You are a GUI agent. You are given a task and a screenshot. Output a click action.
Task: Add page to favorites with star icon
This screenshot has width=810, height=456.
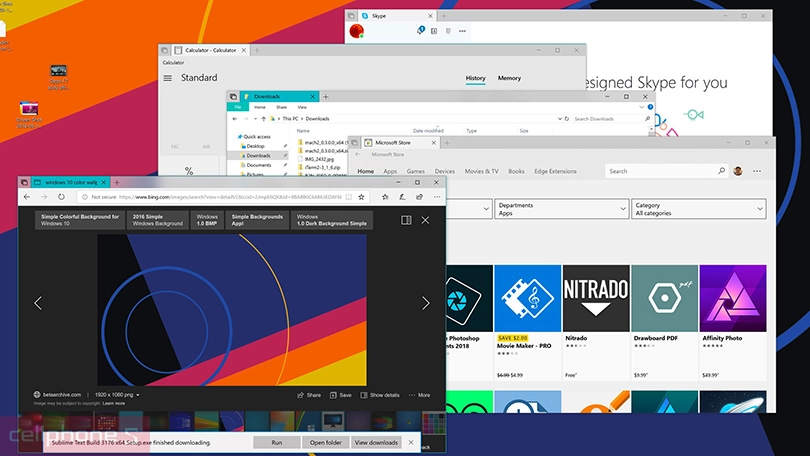pyautogui.click(x=361, y=197)
